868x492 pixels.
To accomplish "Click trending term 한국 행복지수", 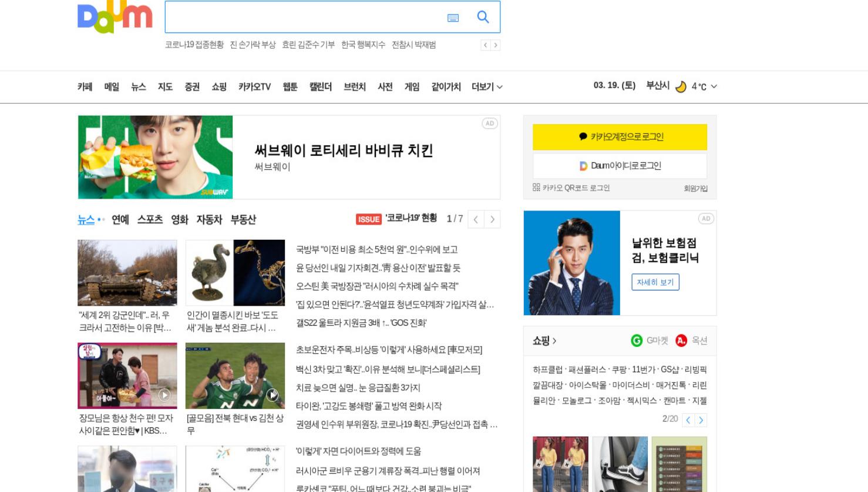I will click(363, 45).
